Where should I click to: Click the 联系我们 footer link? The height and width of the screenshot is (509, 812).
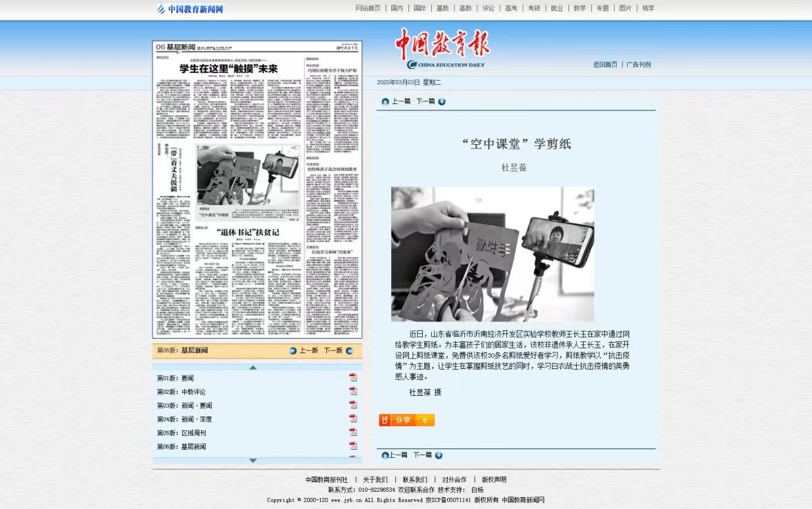tap(415, 479)
